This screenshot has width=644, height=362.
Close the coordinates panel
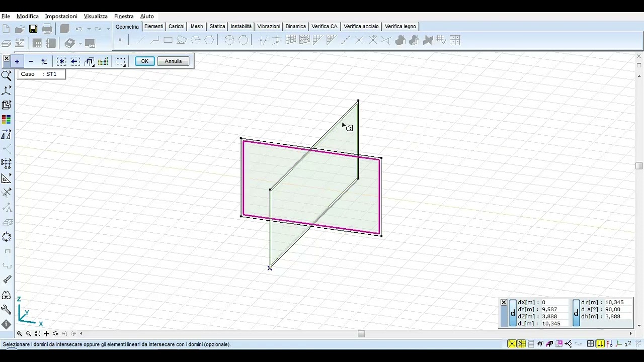tap(504, 302)
